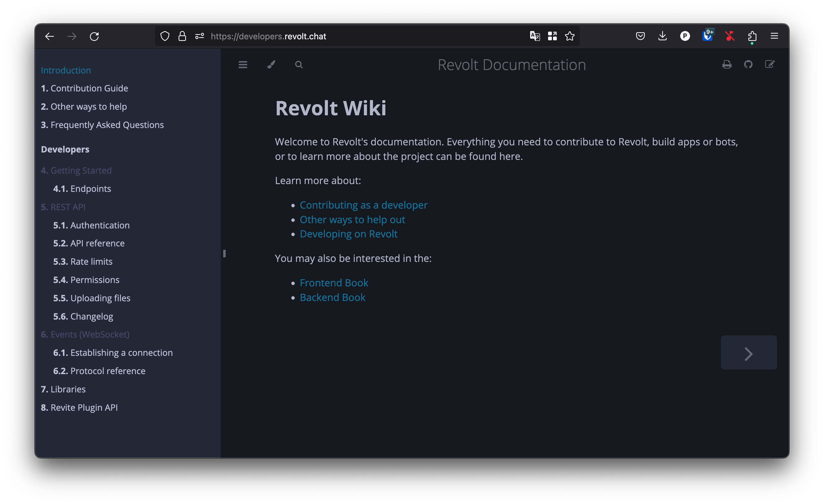The width and height of the screenshot is (824, 504).
Task: Open 7. Libraries chapter
Action: pyautogui.click(x=63, y=389)
